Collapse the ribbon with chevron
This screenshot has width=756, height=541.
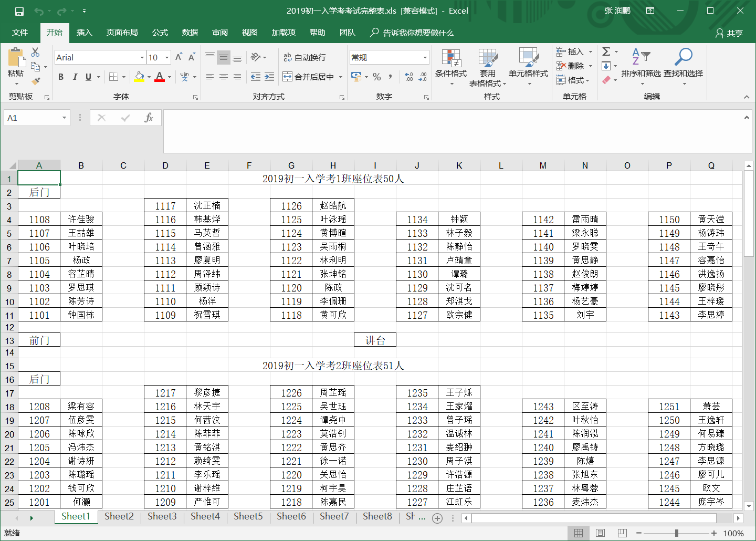tap(747, 97)
